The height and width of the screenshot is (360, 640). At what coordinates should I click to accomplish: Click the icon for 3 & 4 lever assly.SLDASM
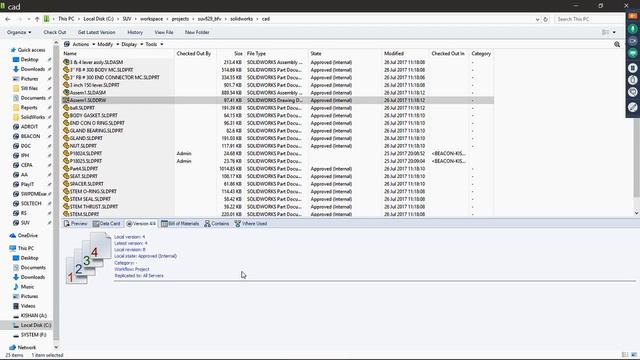tap(66, 62)
